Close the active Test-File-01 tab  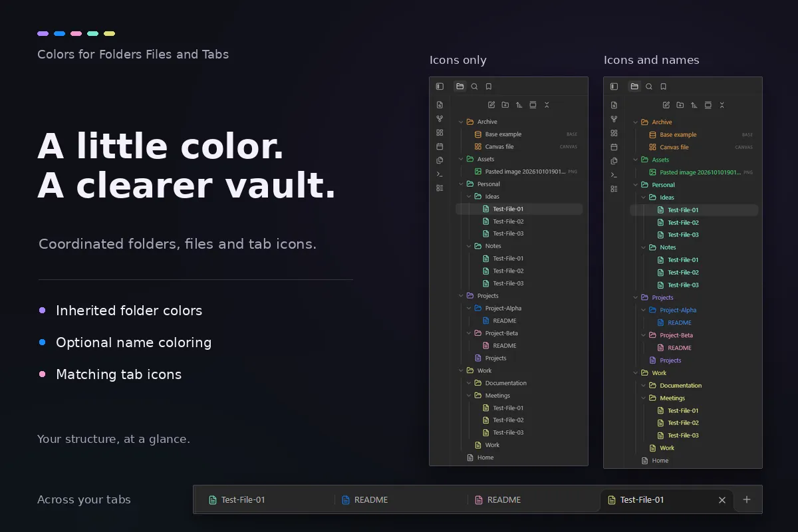722,500
